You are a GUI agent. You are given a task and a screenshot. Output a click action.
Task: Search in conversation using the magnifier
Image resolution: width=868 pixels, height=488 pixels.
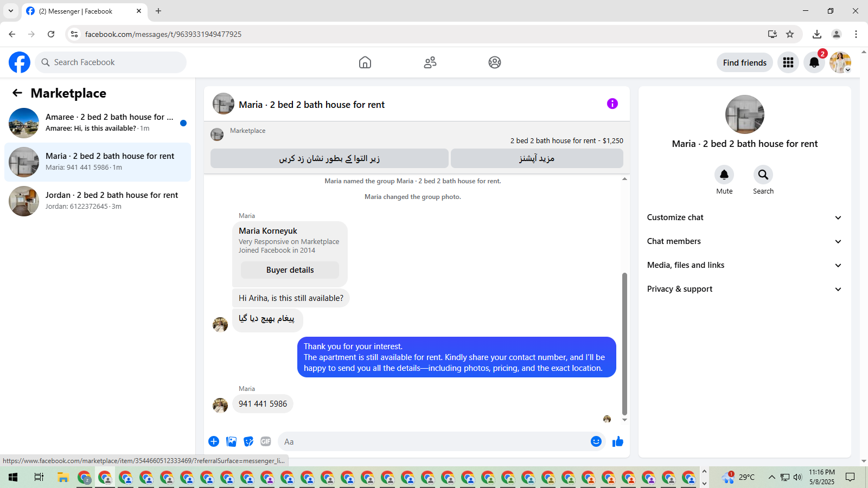click(763, 175)
